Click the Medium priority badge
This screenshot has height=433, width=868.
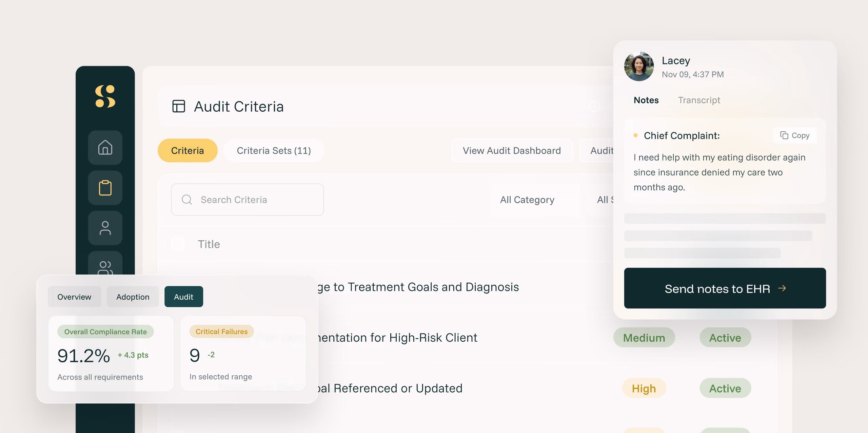(x=644, y=338)
